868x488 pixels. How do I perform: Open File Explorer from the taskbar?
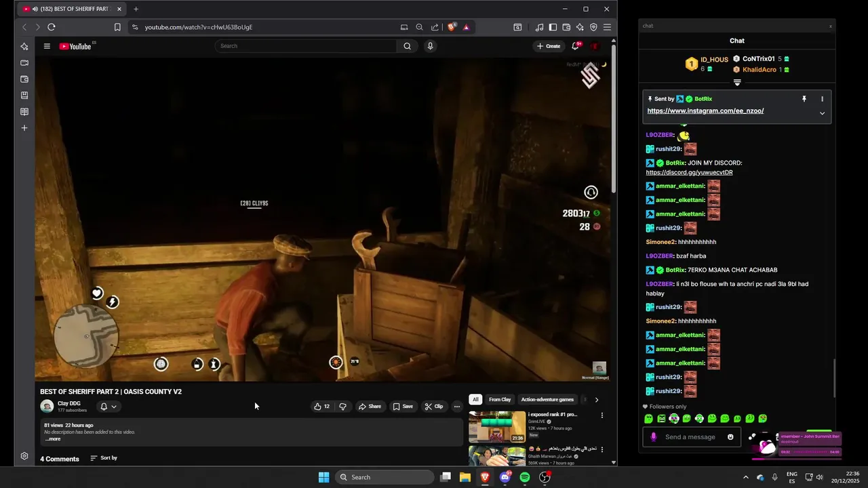coord(465,477)
